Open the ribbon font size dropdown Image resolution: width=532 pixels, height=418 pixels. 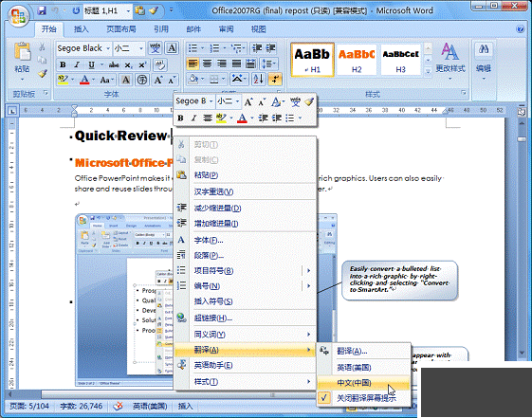point(141,48)
